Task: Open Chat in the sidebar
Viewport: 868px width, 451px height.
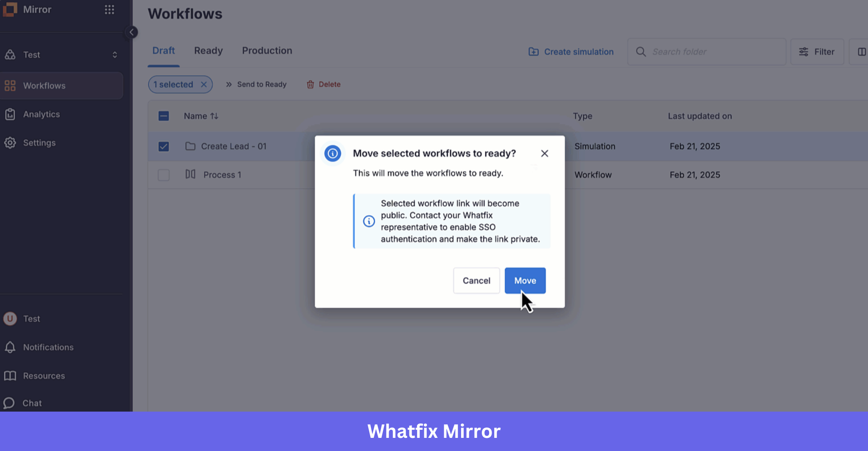Action: pos(32,403)
